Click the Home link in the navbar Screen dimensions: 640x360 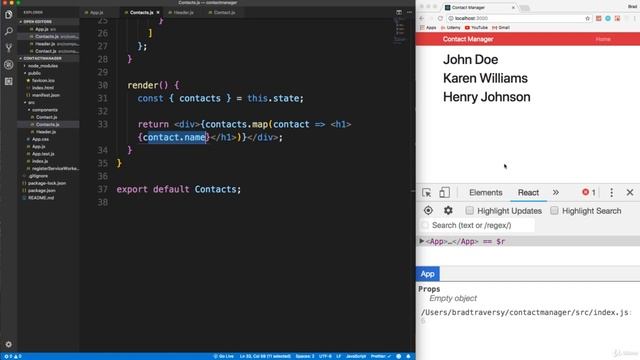(603, 39)
